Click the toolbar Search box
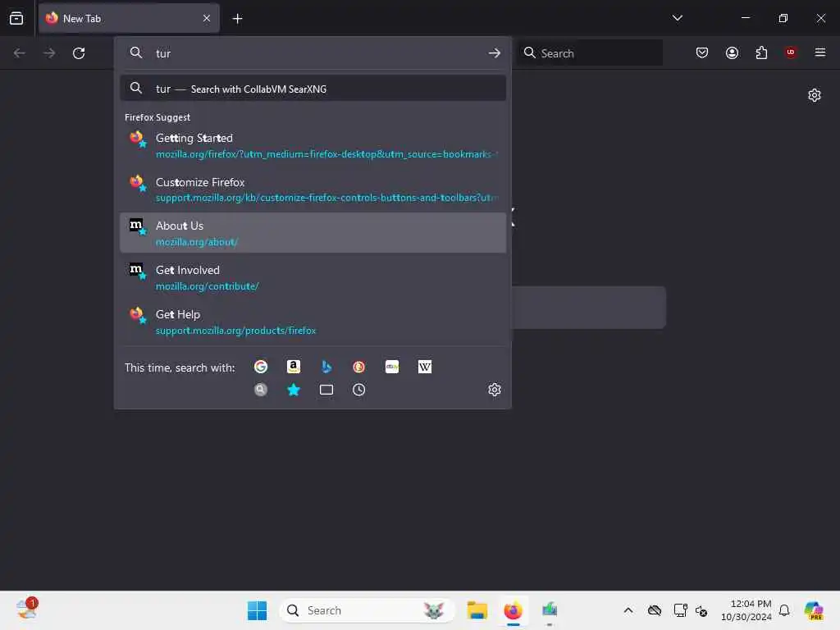840x630 pixels. pos(590,53)
